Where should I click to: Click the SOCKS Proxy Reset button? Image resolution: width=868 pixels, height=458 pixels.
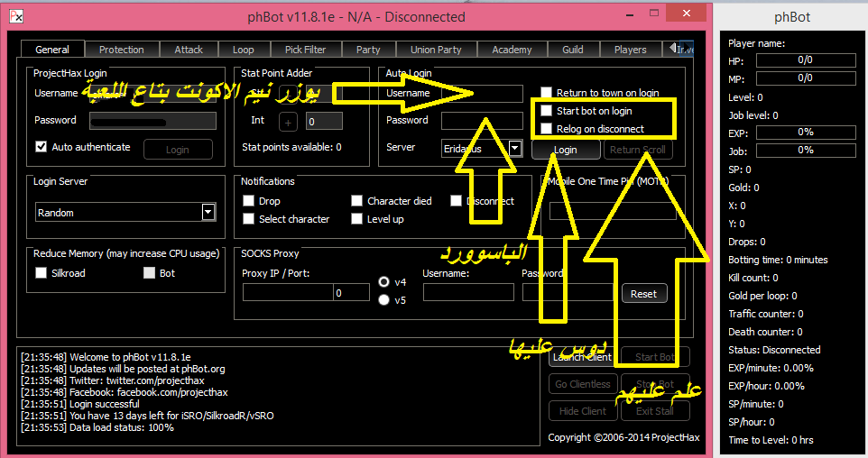(644, 294)
